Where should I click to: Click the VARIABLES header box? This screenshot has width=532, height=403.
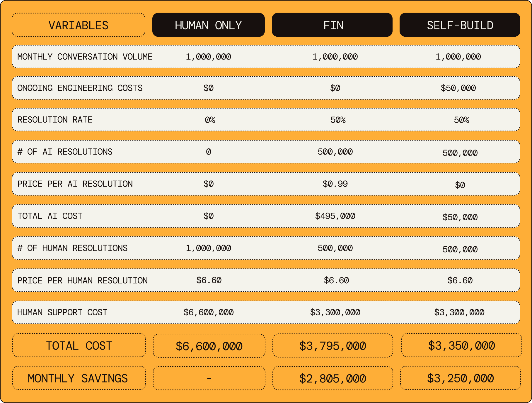(x=79, y=25)
